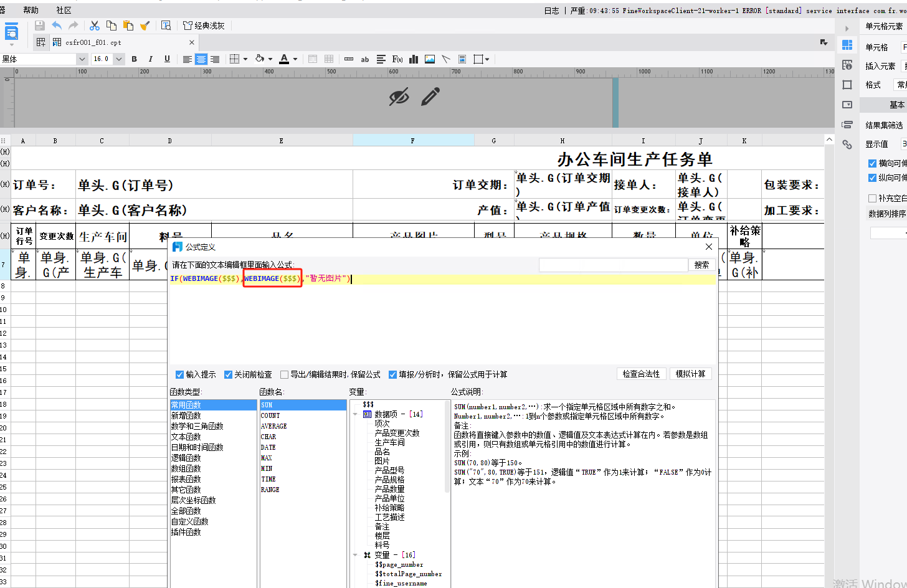907x588 pixels.
Task: Align cell text right
Action: point(215,59)
